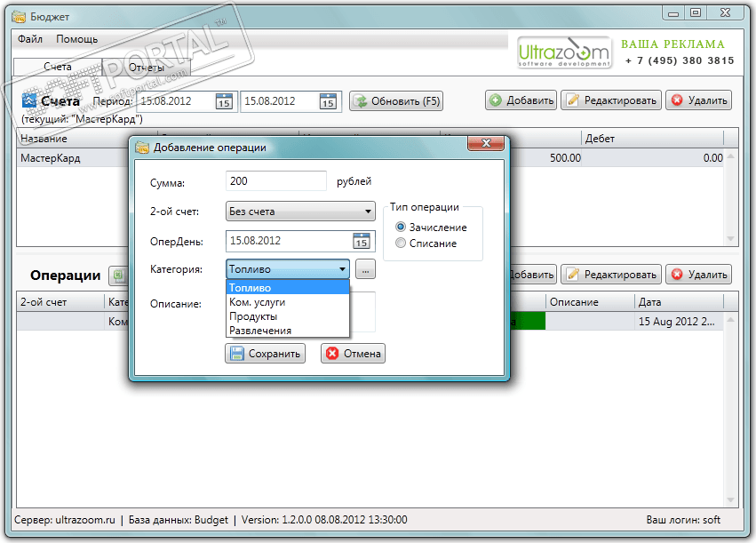Open the Файл menu

pos(30,39)
